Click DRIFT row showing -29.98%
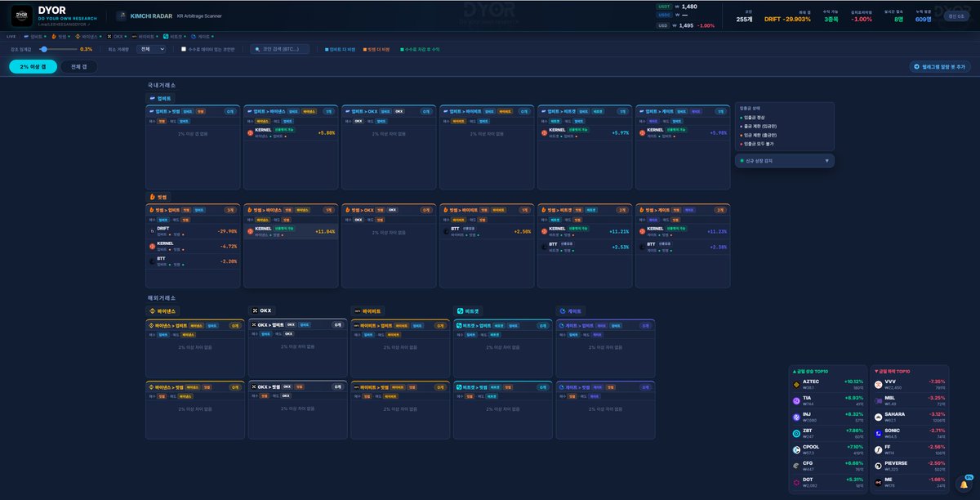 [193, 231]
